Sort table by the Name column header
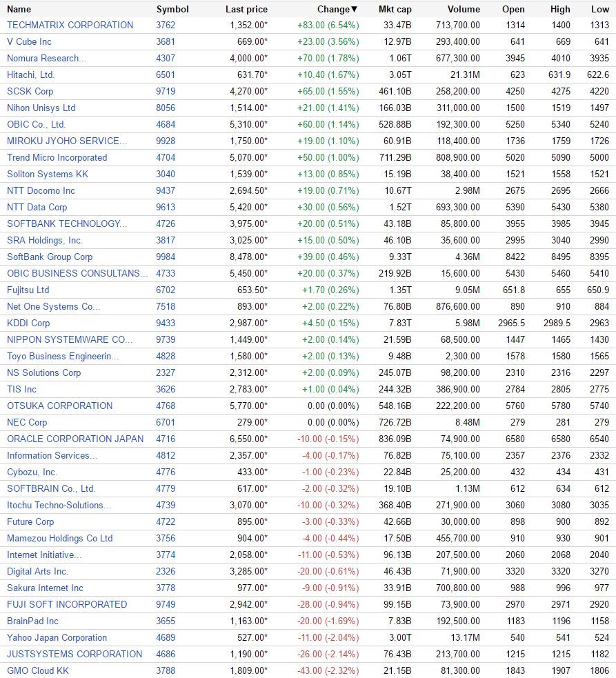 19,9
